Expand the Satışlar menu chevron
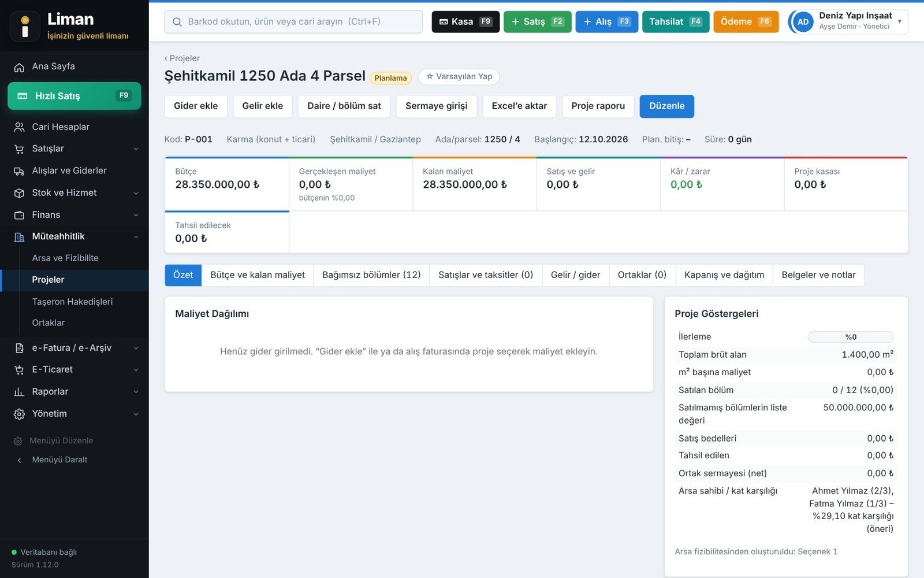This screenshot has height=578, width=924. 136,149
